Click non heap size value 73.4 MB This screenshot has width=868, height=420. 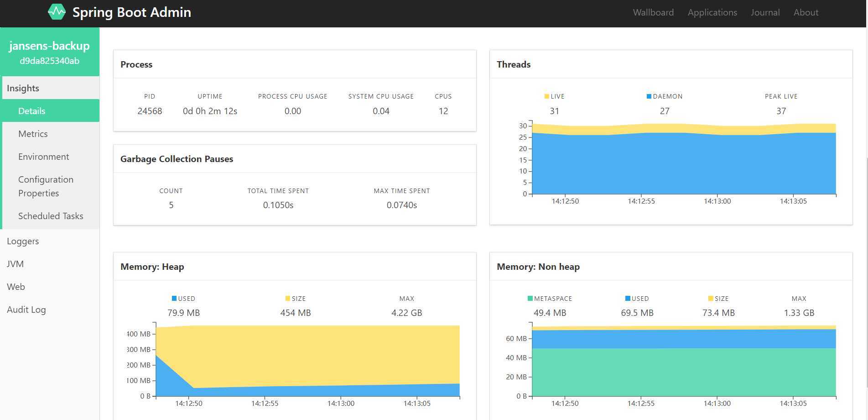(719, 313)
